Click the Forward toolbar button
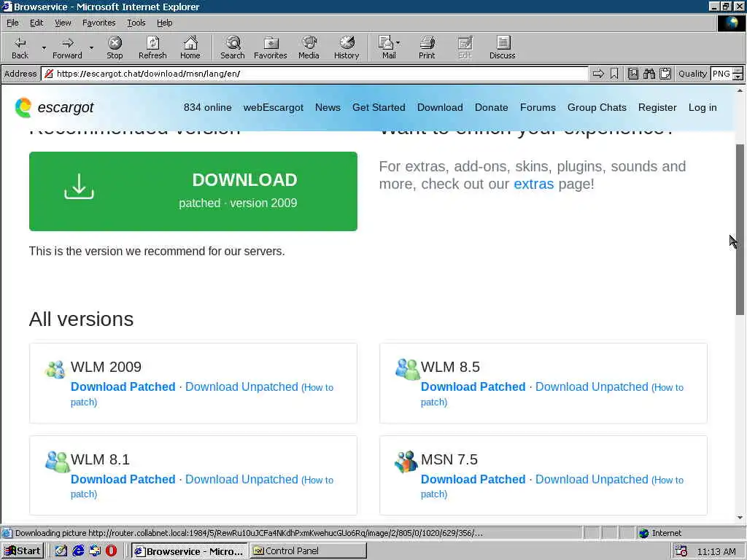Image resolution: width=747 pixels, height=560 pixels. (67, 47)
